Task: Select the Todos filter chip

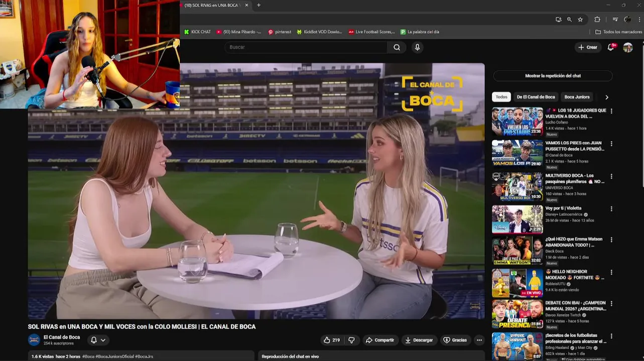Action: 501,97
